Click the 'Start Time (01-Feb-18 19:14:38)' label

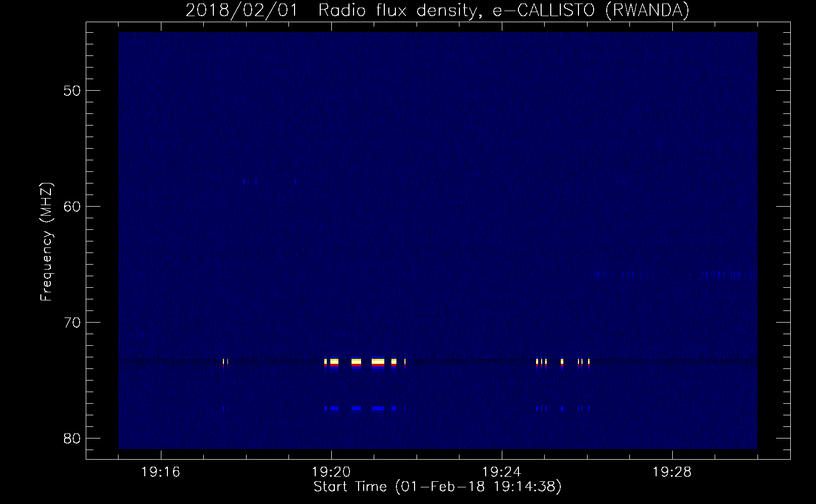point(437,487)
